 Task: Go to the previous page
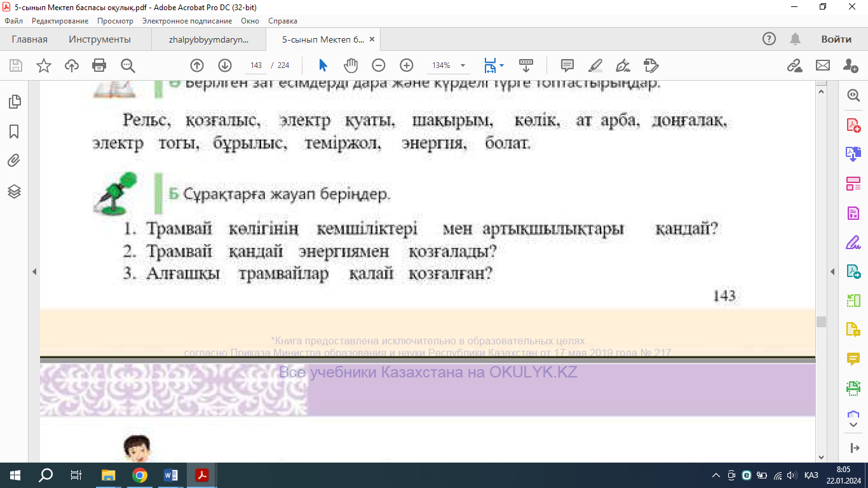(x=197, y=65)
